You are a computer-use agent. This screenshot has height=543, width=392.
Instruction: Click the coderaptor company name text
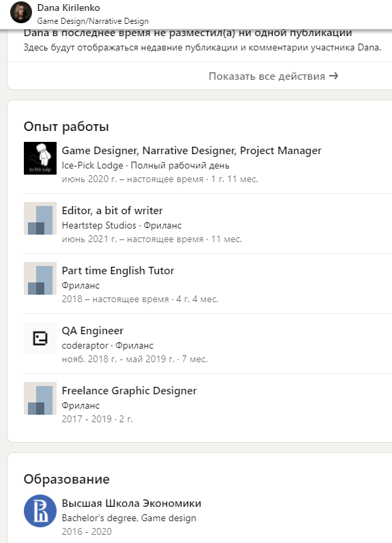coord(85,346)
